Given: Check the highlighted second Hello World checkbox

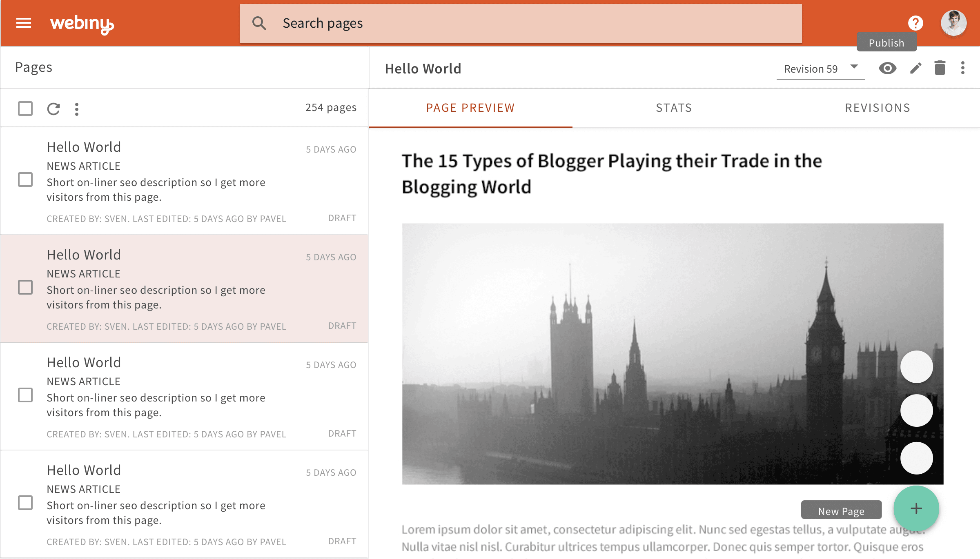Looking at the screenshot, I should click(25, 287).
